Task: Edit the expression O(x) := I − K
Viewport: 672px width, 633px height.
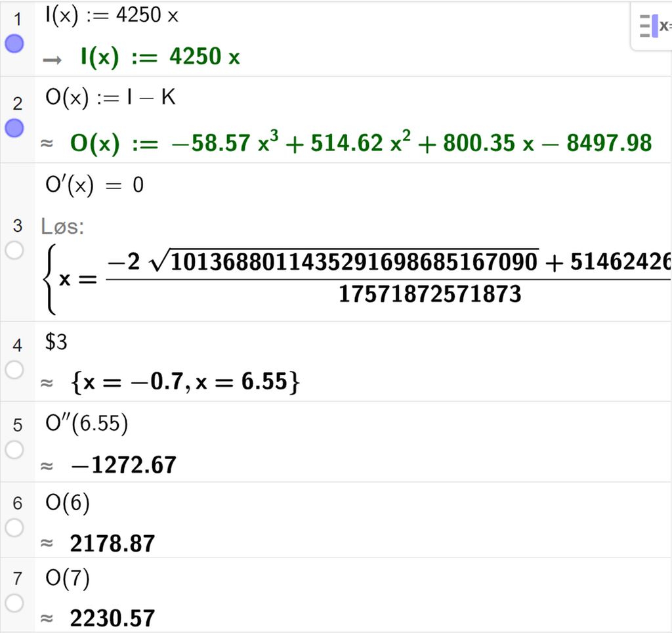Action: 108,98
